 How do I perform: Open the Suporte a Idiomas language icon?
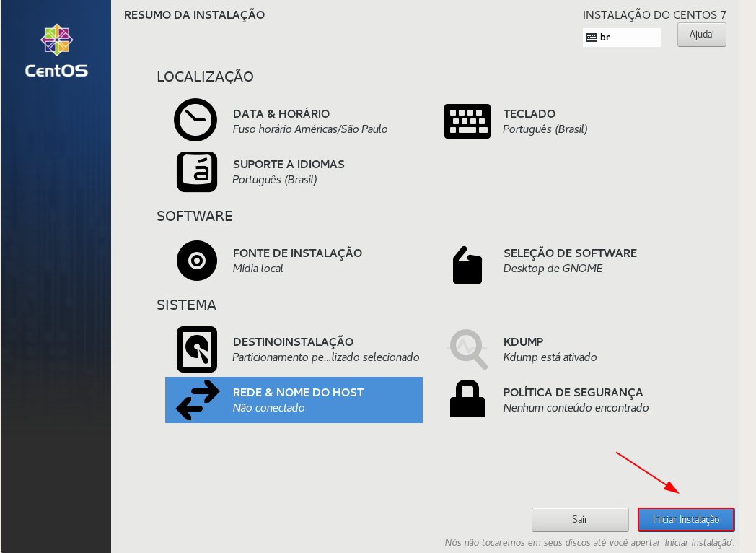pyautogui.click(x=197, y=172)
